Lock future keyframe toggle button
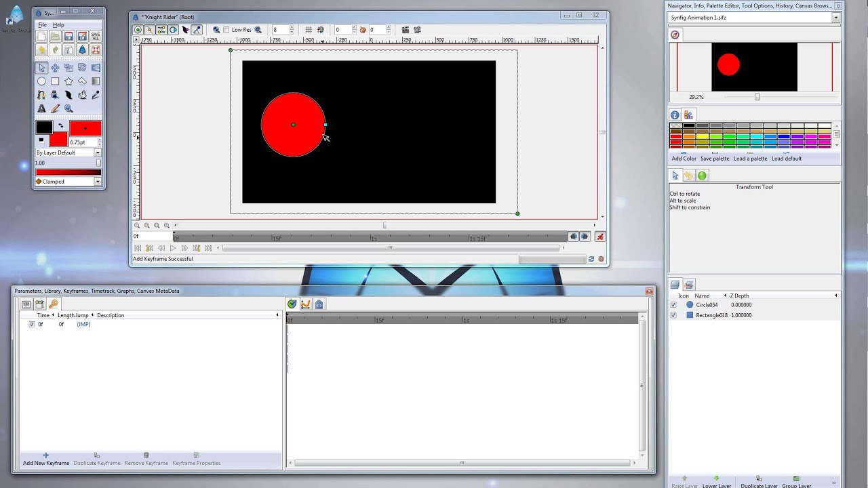The width and height of the screenshot is (868, 488). pos(585,237)
